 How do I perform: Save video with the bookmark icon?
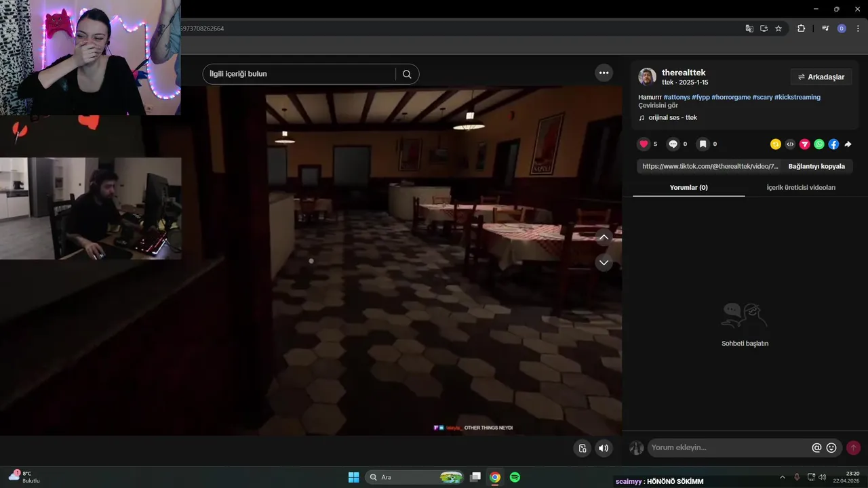703,144
